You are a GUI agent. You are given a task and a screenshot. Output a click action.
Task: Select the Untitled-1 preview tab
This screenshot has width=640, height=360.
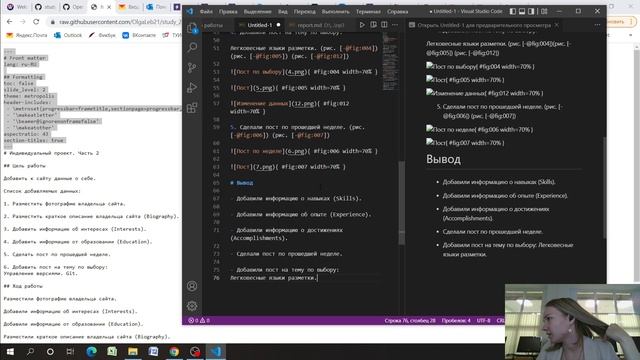point(484,25)
